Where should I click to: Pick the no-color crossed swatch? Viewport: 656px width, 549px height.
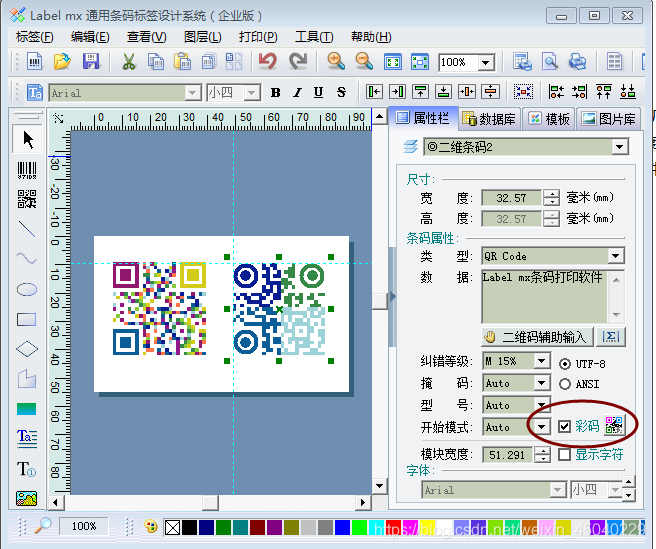[172, 527]
